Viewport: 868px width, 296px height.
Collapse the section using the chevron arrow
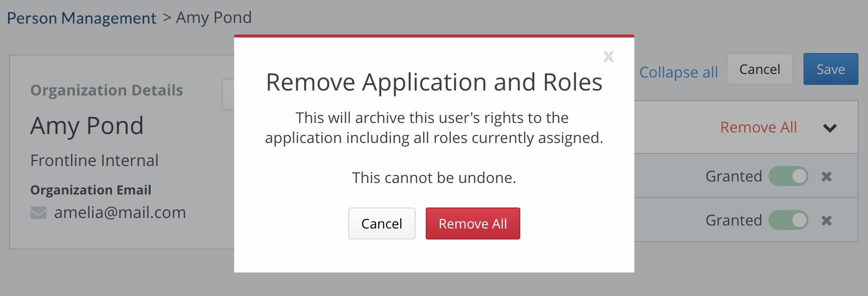[x=830, y=128]
